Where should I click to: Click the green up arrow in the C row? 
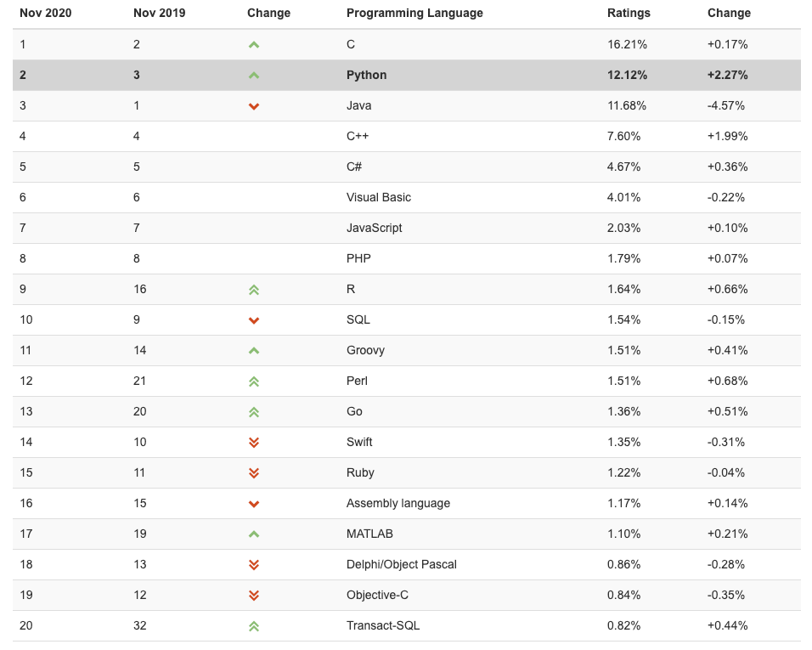coord(253,45)
